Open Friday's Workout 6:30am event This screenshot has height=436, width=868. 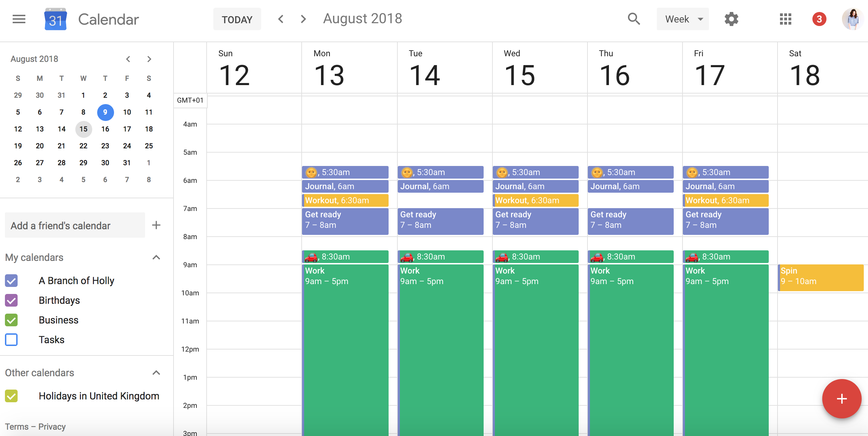[725, 200]
